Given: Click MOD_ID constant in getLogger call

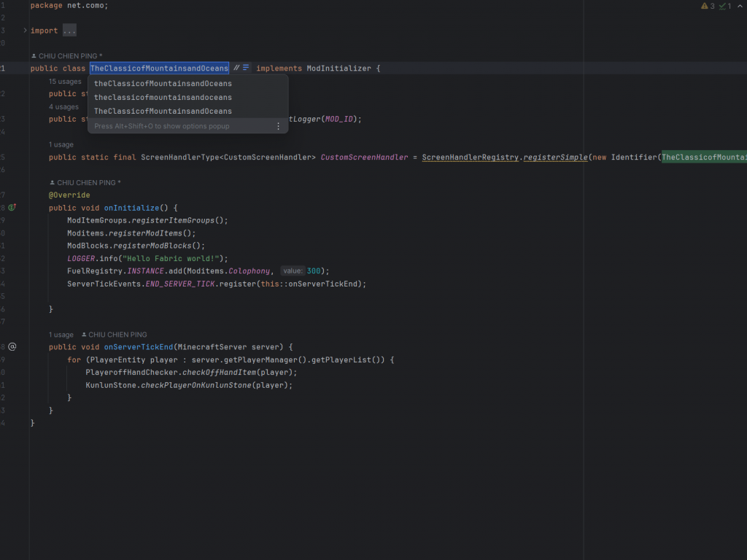Looking at the screenshot, I should point(338,119).
